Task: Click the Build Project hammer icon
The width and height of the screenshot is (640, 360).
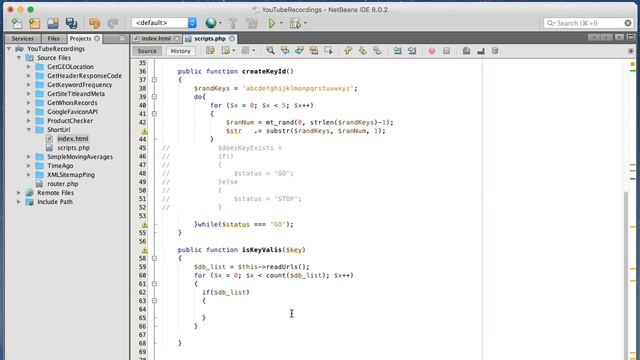Action: click(233, 23)
